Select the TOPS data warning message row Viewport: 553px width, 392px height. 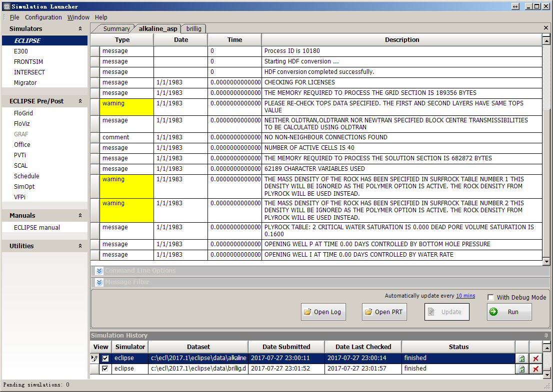316,107
